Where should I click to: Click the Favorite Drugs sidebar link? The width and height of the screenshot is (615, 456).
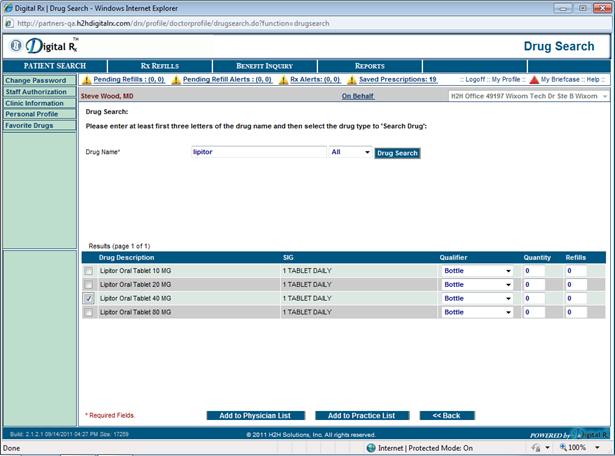30,126
